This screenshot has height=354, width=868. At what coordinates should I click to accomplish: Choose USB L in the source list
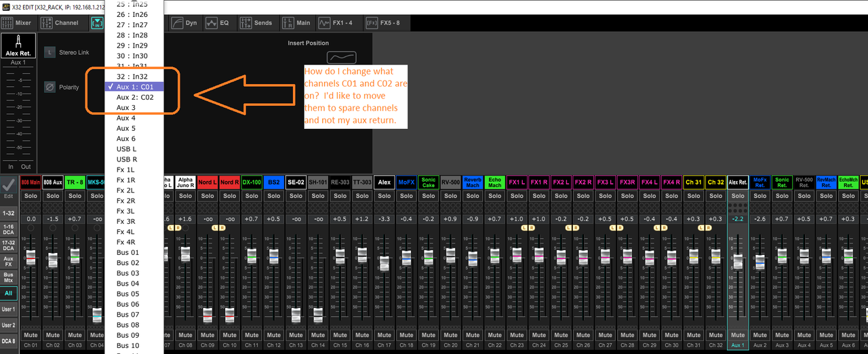[x=126, y=149]
